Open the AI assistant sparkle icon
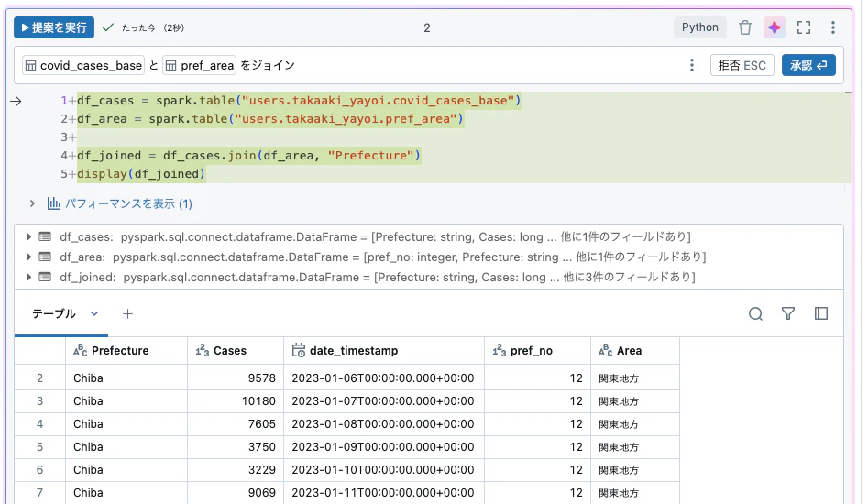 click(775, 27)
